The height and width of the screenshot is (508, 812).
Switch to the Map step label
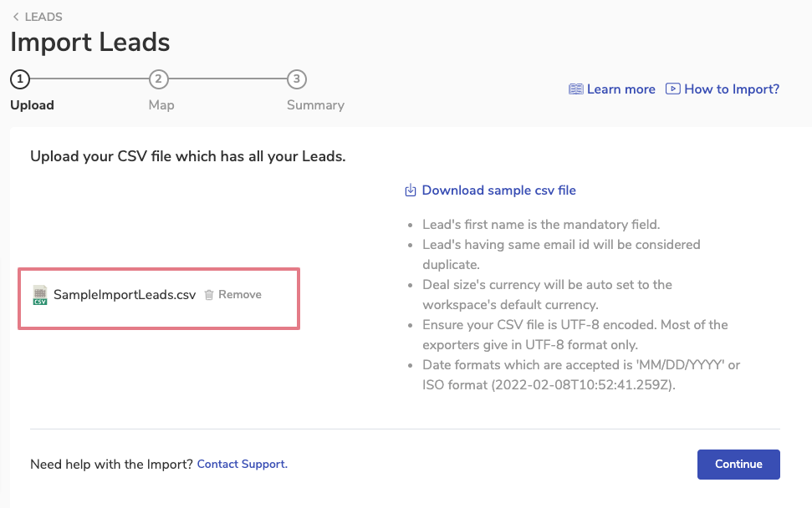[161, 105]
